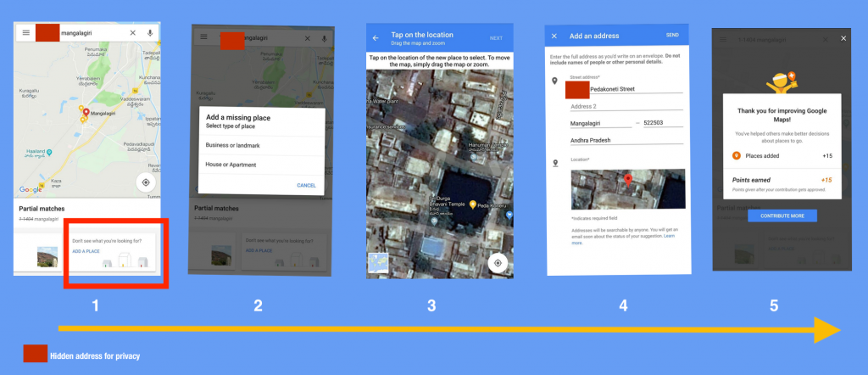
Task: Tap microphone voice search in first screen
Action: (x=150, y=33)
